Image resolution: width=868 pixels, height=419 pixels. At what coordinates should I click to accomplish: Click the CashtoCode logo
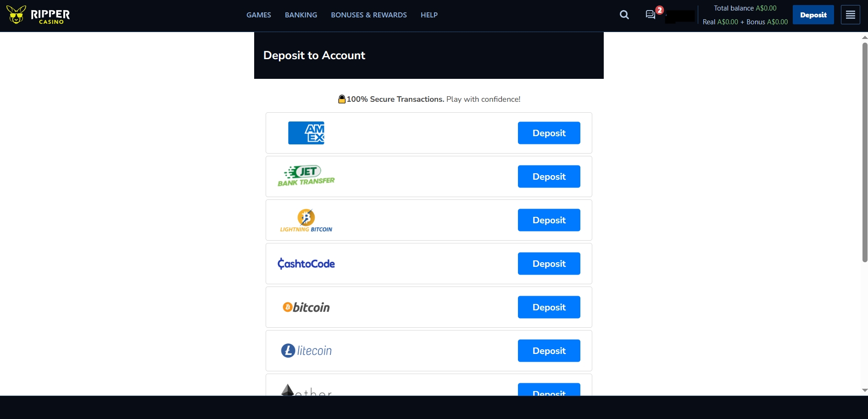[x=306, y=264]
